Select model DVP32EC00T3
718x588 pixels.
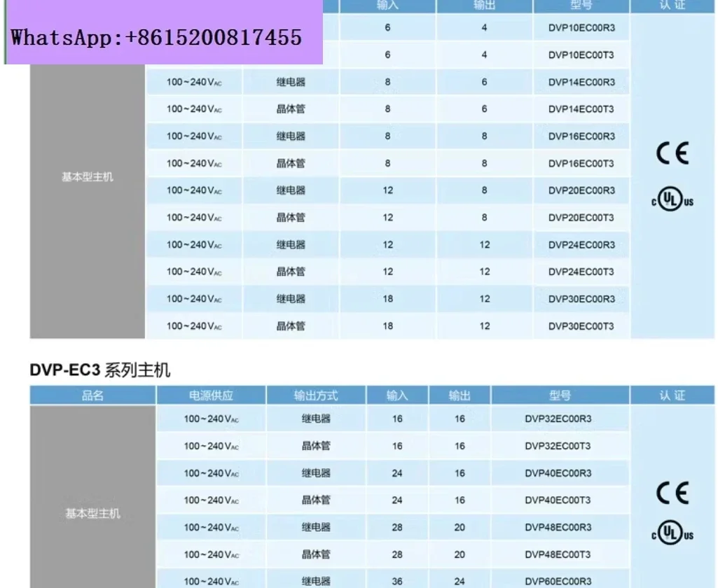[x=558, y=446]
